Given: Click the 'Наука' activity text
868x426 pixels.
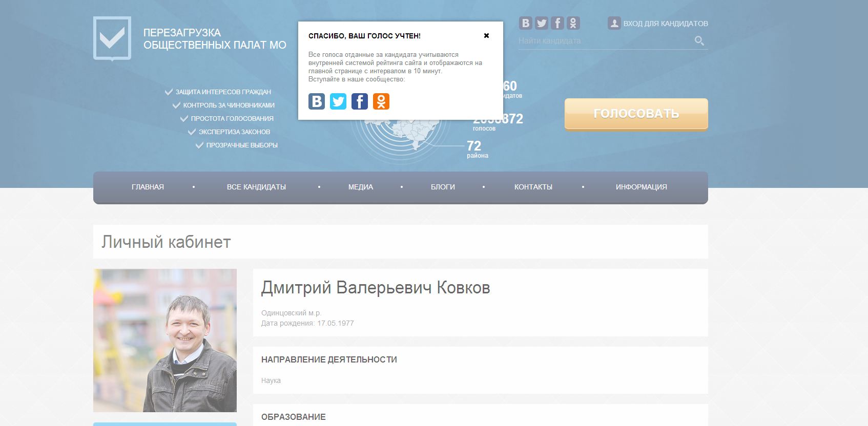Looking at the screenshot, I should coord(271,380).
